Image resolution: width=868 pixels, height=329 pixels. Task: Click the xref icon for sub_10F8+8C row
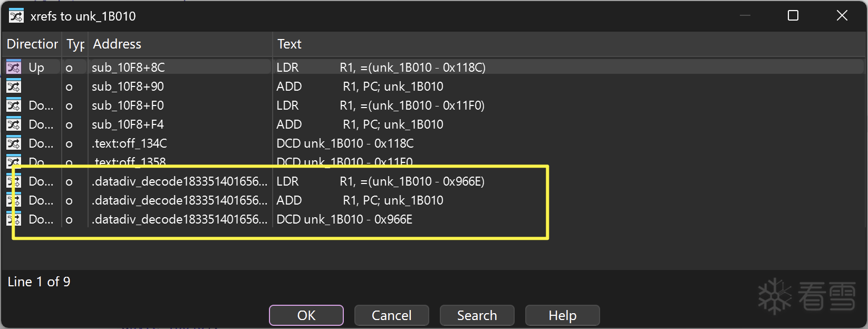pyautogui.click(x=14, y=67)
